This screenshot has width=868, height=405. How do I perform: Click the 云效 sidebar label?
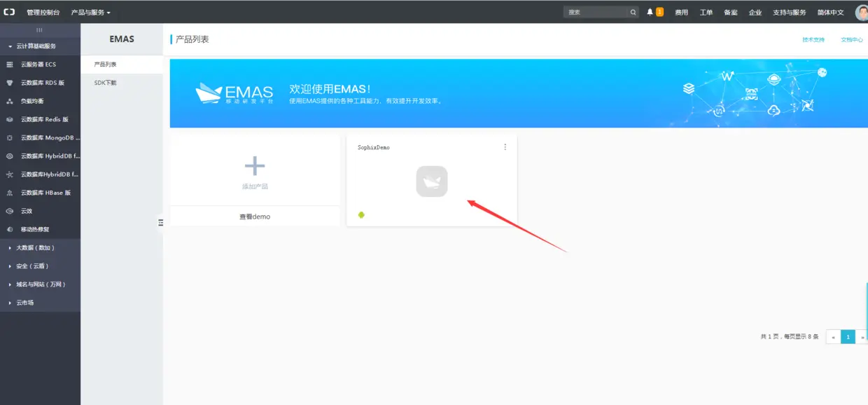27,211
